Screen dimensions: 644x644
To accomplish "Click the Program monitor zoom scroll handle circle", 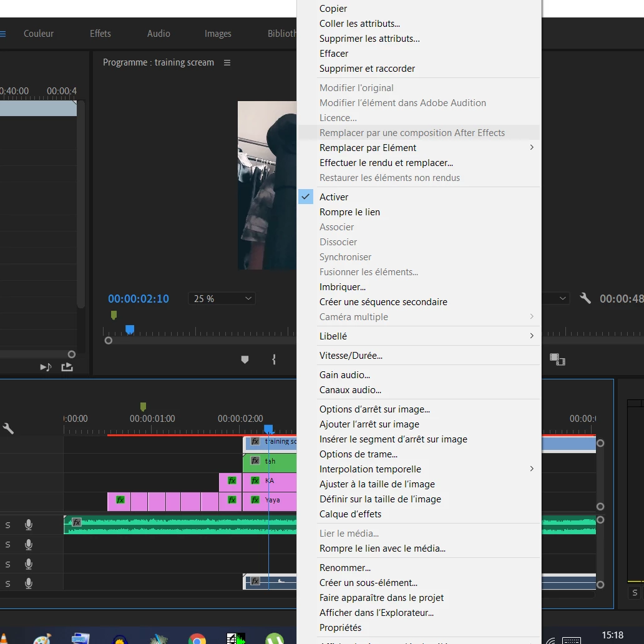I will [109, 341].
